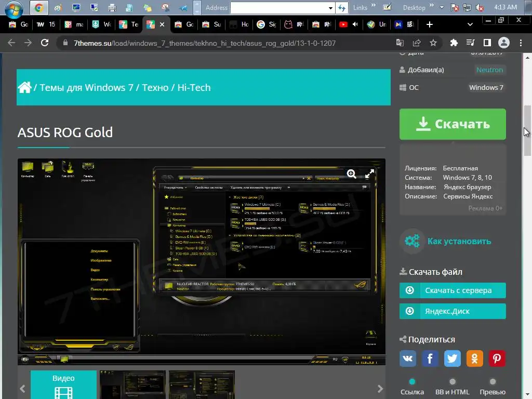Share on Odnoklassniki icon
Image resolution: width=532 pixels, height=399 pixels.
pyautogui.click(x=475, y=358)
